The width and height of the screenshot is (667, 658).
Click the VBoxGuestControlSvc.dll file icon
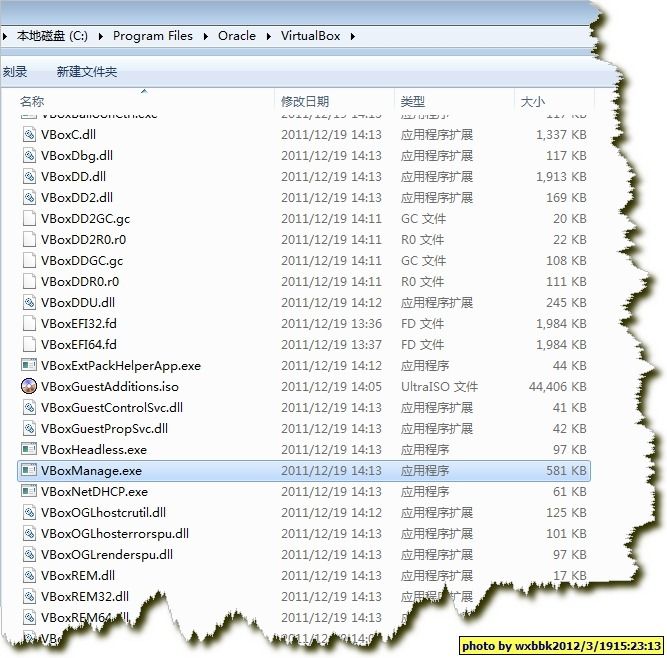29,407
